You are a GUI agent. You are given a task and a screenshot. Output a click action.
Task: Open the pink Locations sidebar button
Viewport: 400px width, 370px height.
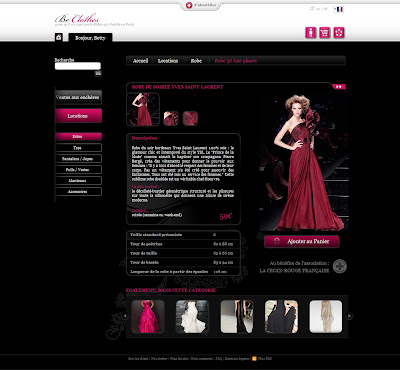point(78,116)
